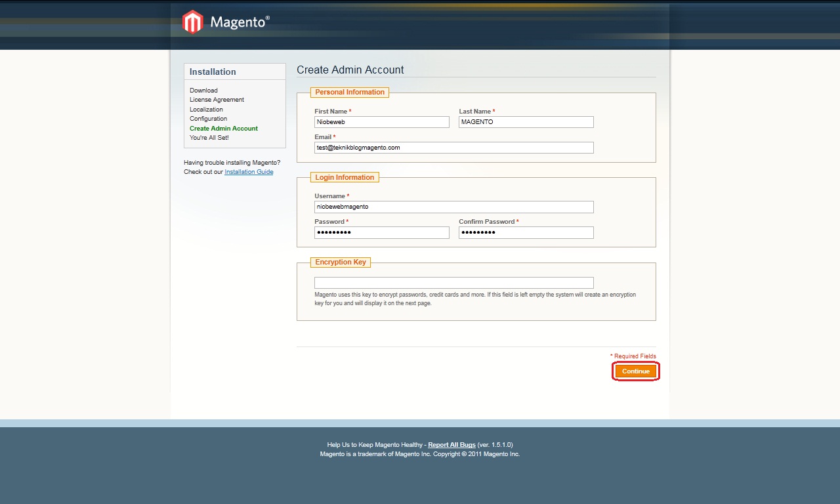Click the Magento trademark copyright footer text

[x=420, y=454]
